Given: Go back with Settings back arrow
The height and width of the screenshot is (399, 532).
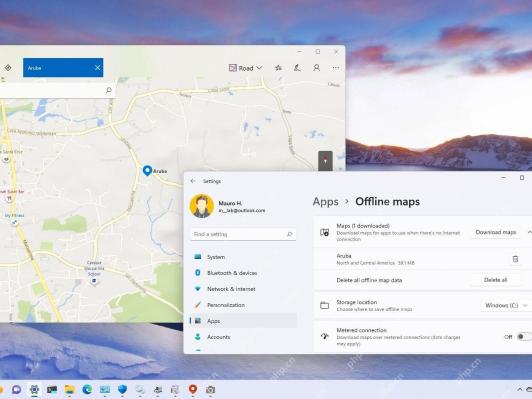Looking at the screenshot, I should (193, 181).
